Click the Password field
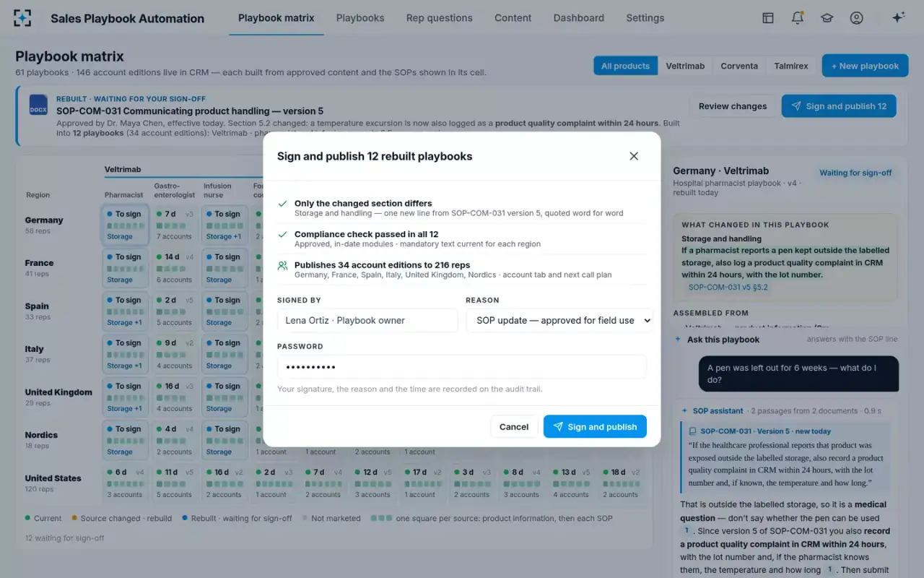This screenshot has height=578, width=924. [x=461, y=367]
